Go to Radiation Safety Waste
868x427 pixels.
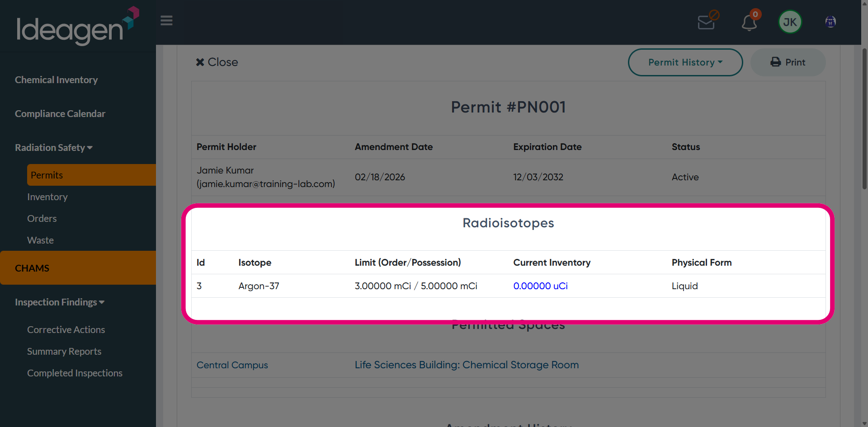pyautogui.click(x=40, y=240)
